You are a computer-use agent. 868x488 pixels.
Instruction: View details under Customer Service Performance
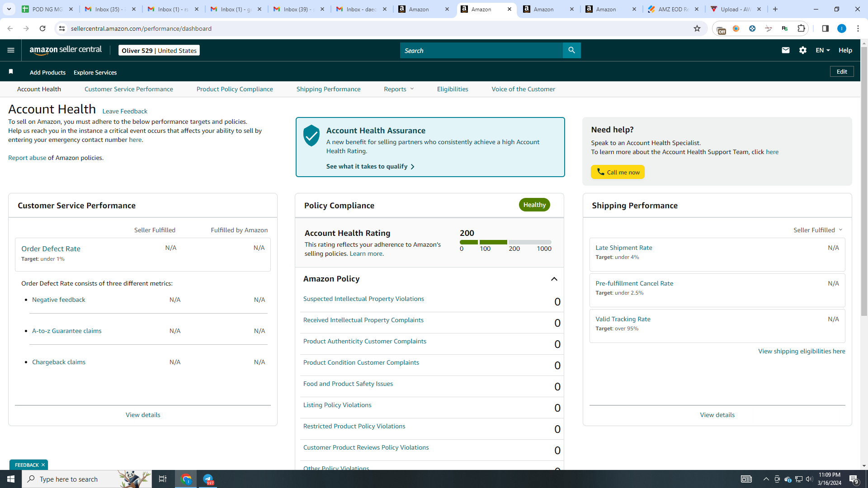(143, 415)
